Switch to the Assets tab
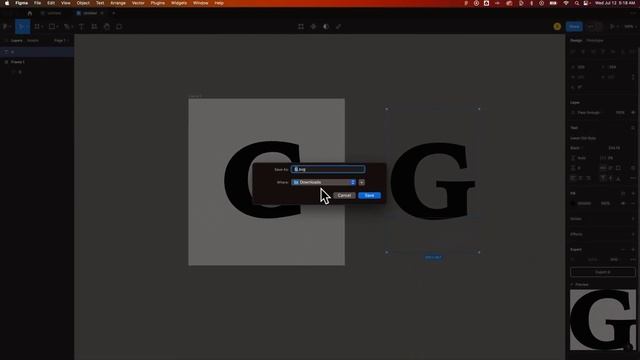The image size is (640, 360). (x=33, y=41)
